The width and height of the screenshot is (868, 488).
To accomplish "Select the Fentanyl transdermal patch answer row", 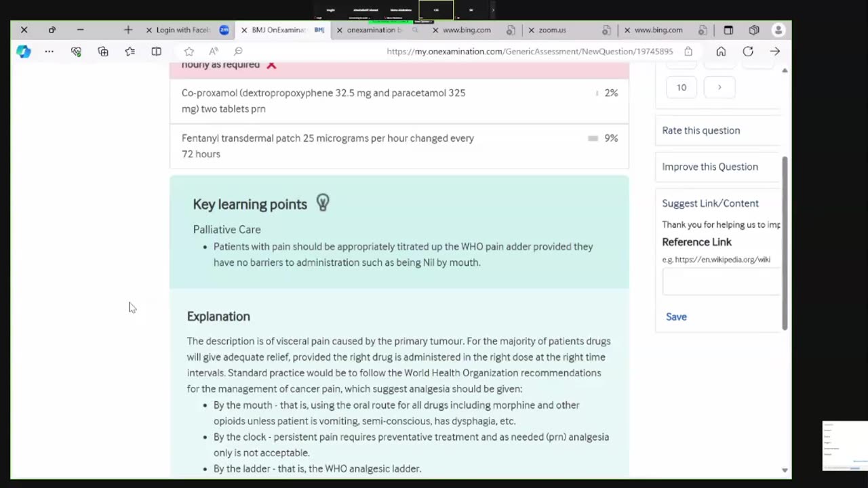I will pos(399,146).
